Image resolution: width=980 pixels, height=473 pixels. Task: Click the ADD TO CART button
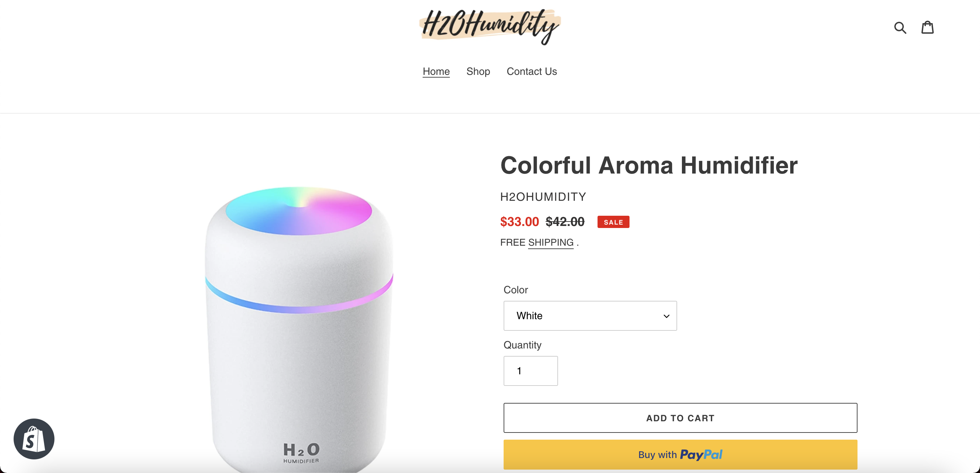coord(680,418)
